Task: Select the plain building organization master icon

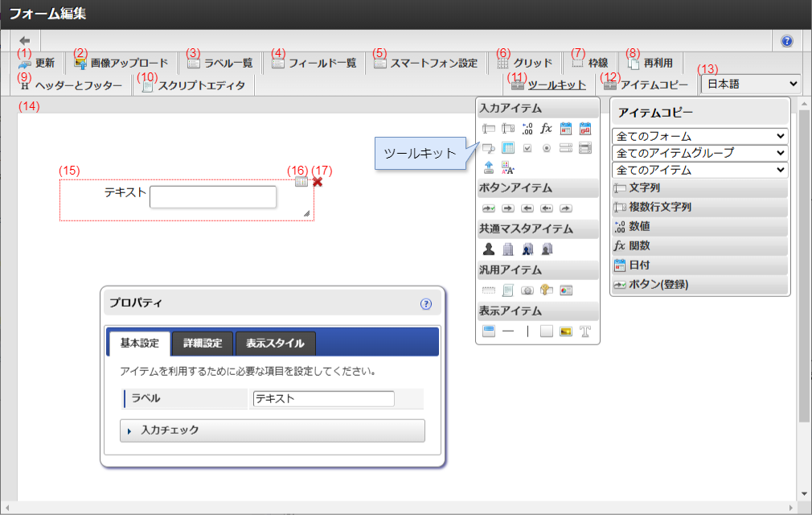Action: click(x=508, y=249)
